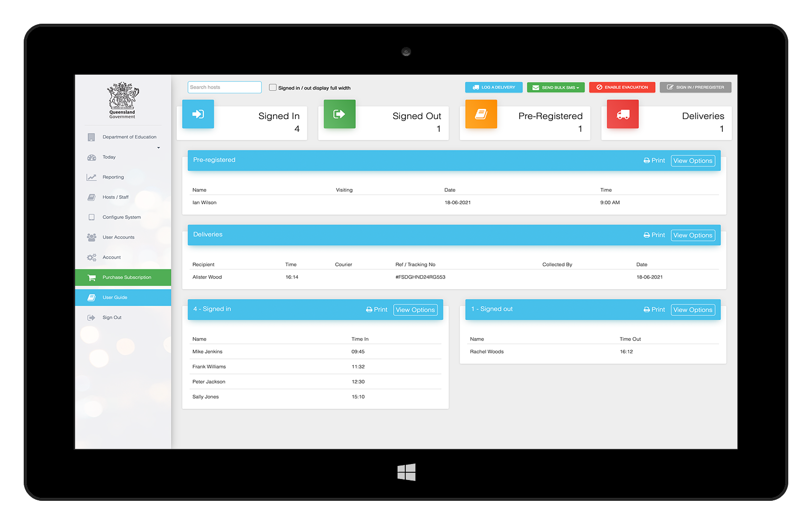Select the User Accounts people icon
Viewport: 812px width, 526px height.
[x=92, y=237]
